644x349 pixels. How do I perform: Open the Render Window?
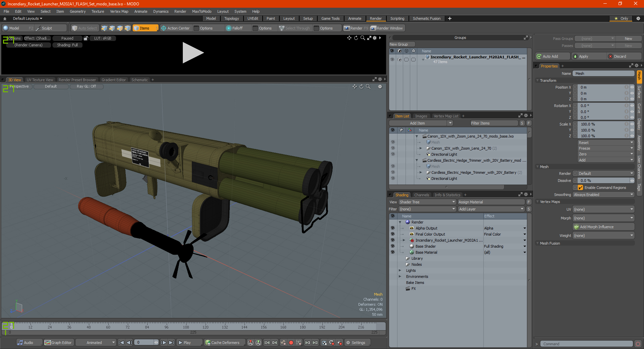388,28
